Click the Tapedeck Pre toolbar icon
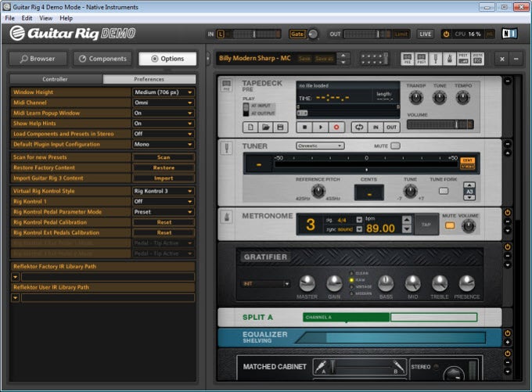 point(408,59)
